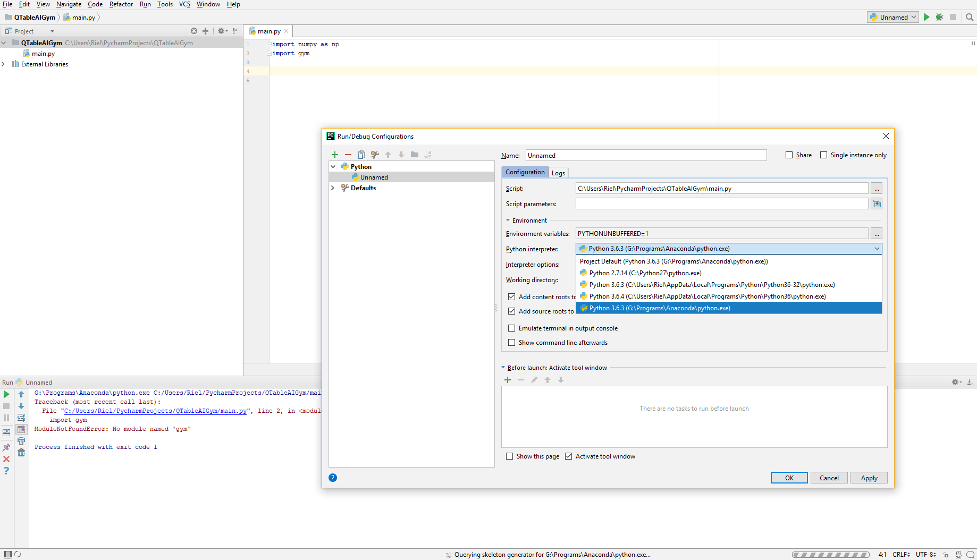This screenshot has height=560, width=977.
Task: Click the background task progress bar
Action: click(831, 555)
